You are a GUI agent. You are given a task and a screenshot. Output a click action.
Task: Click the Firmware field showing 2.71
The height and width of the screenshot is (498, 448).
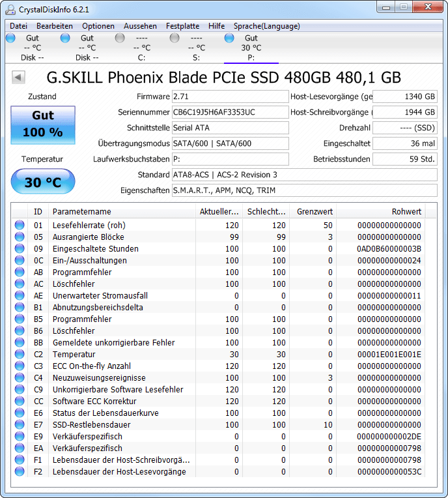click(231, 96)
